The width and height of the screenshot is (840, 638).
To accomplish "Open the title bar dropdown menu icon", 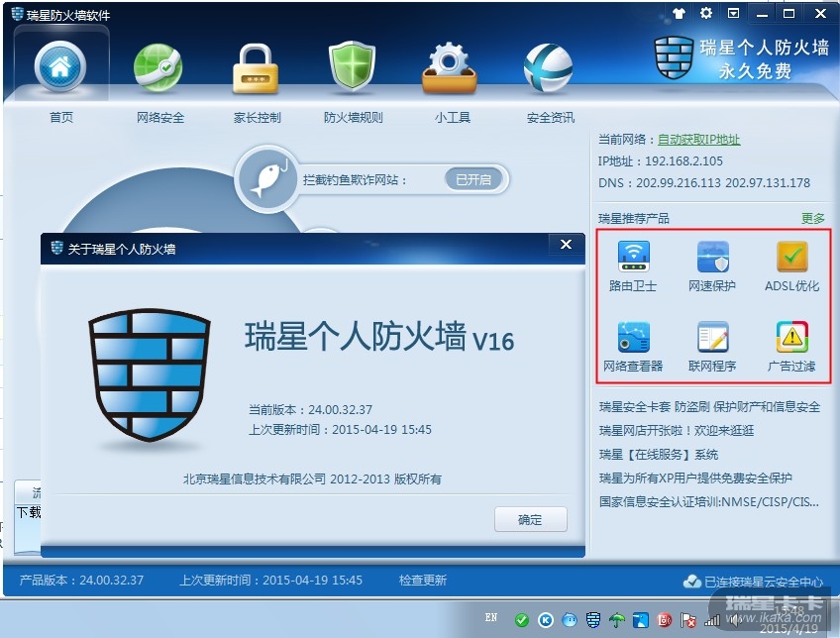I will tap(733, 13).
